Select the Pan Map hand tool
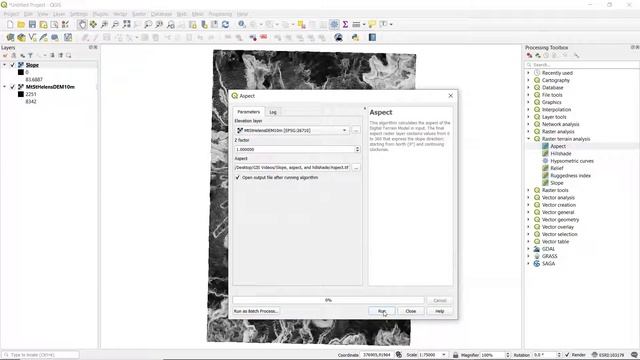Image resolution: width=640 pixels, height=360 pixels. 82,24
